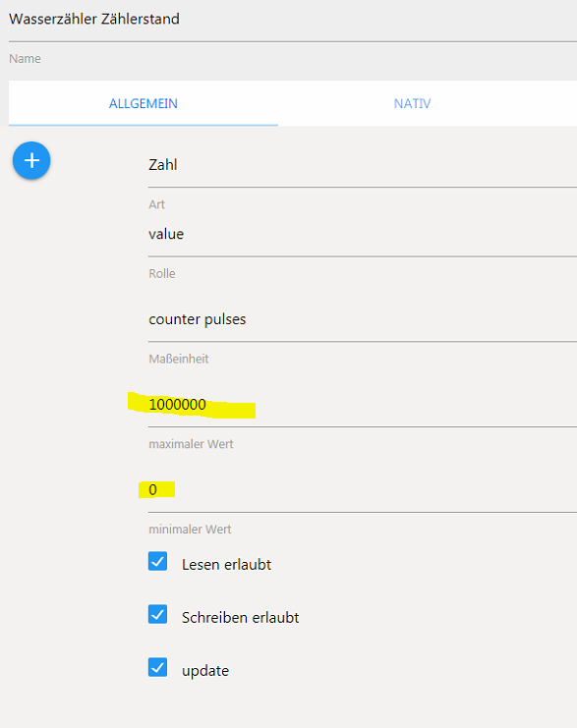Toggle the Schreiben erlaubt checkbox
Image resolution: width=577 pixels, height=728 pixels.
pyautogui.click(x=157, y=614)
